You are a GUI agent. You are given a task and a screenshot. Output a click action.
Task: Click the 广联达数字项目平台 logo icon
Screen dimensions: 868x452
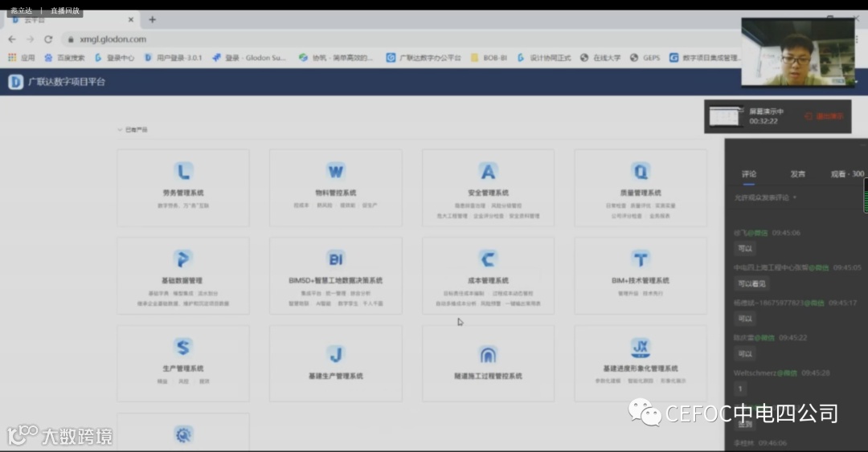tap(15, 82)
